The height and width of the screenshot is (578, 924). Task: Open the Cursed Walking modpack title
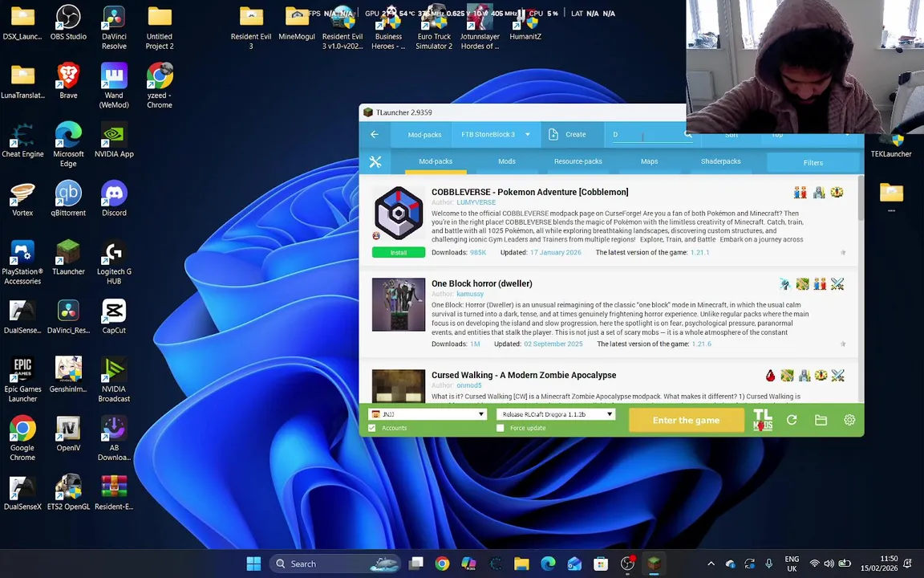point(524,375)
